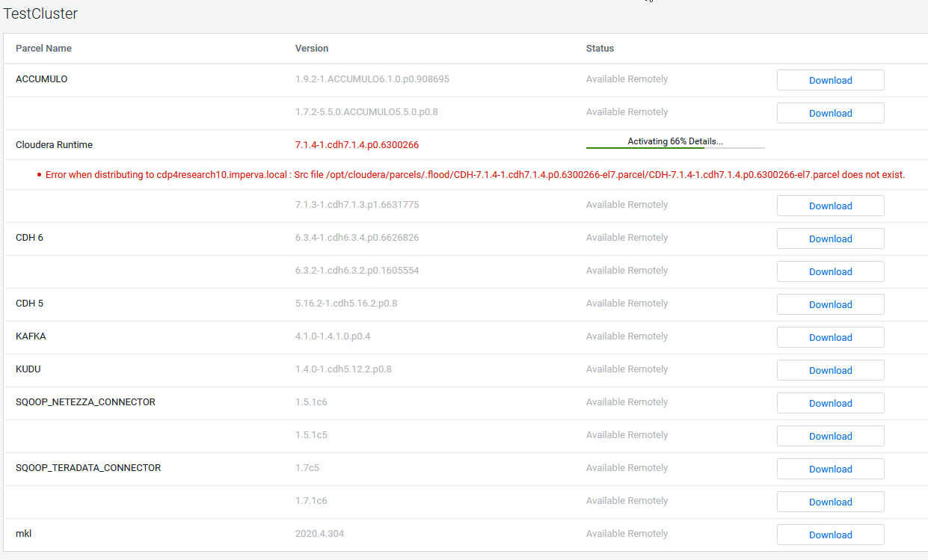
Task: Download Cloudera Runtime 7.1.3 parcel
Action: (x=830, y=206)
